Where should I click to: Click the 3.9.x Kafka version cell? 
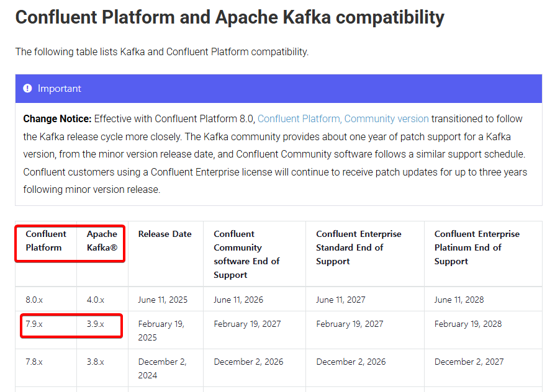tap(96, 324)
